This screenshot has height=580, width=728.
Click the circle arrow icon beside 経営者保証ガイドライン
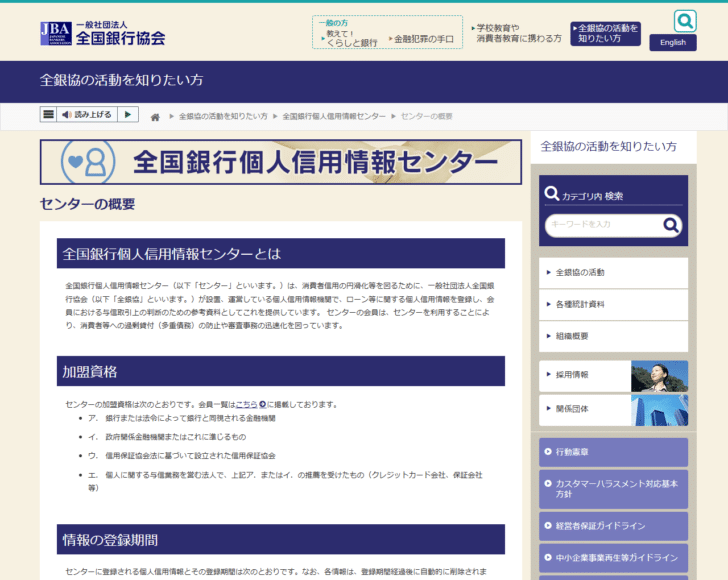548,526
